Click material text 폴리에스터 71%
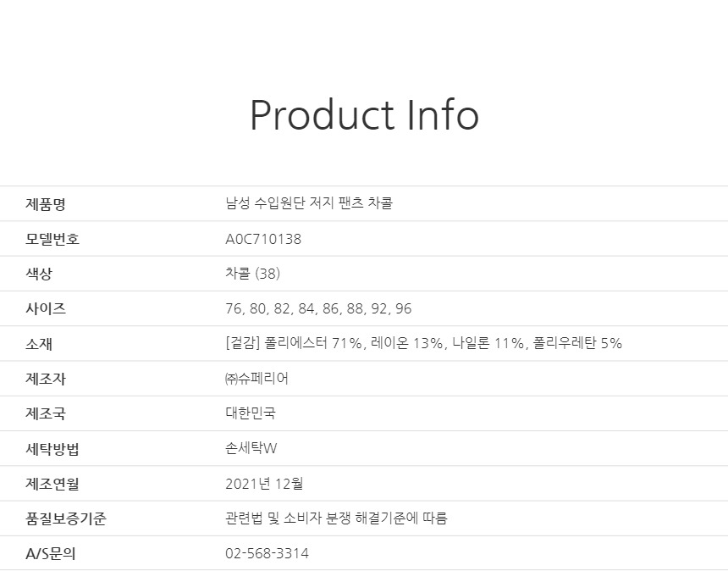The width and height of the screenshot is (728, 571). pyautogui.click(x=313, y=343)
